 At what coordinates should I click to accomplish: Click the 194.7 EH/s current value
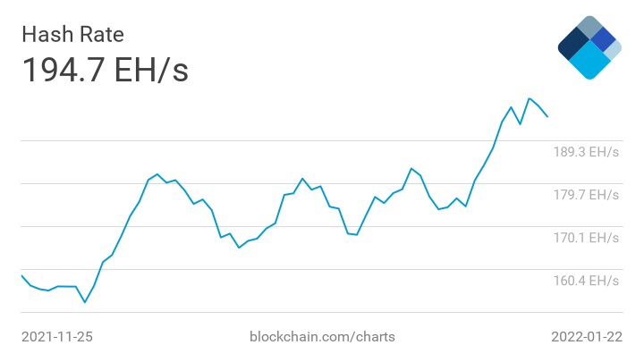pos(106,70)
